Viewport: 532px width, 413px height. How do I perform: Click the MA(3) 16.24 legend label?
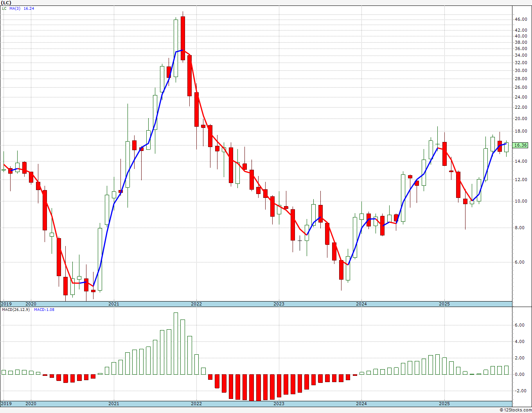point(24,8)
